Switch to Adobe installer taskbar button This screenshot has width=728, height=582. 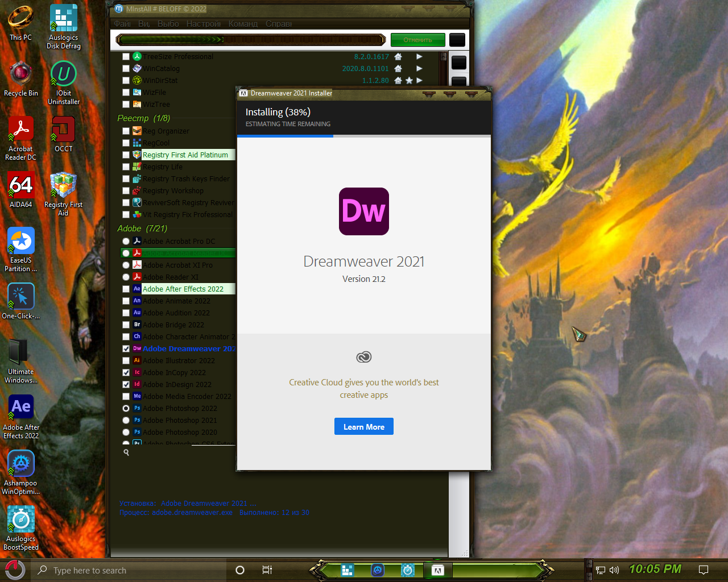(437, 570)
